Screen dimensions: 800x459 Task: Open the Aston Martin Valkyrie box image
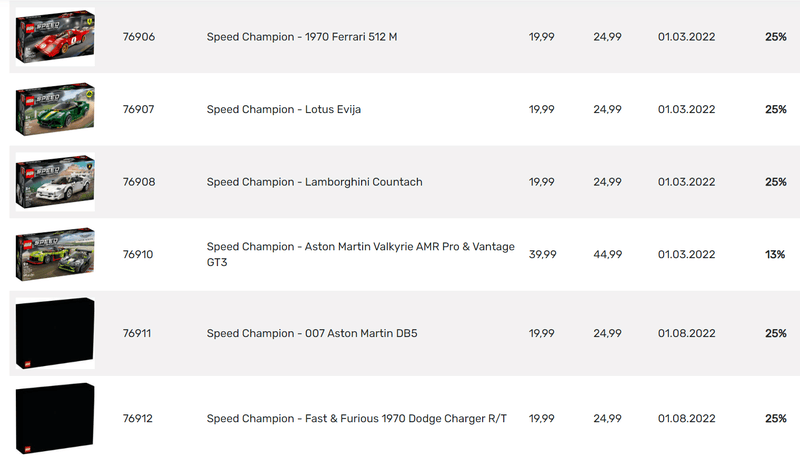[55, 254]
